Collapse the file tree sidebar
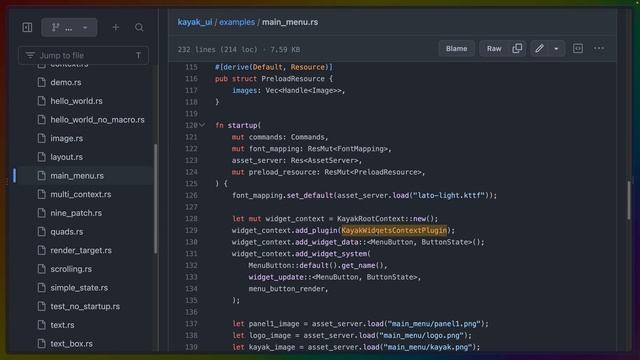The height and width of the screenshot is (360, 640). (x=27, y=27)
